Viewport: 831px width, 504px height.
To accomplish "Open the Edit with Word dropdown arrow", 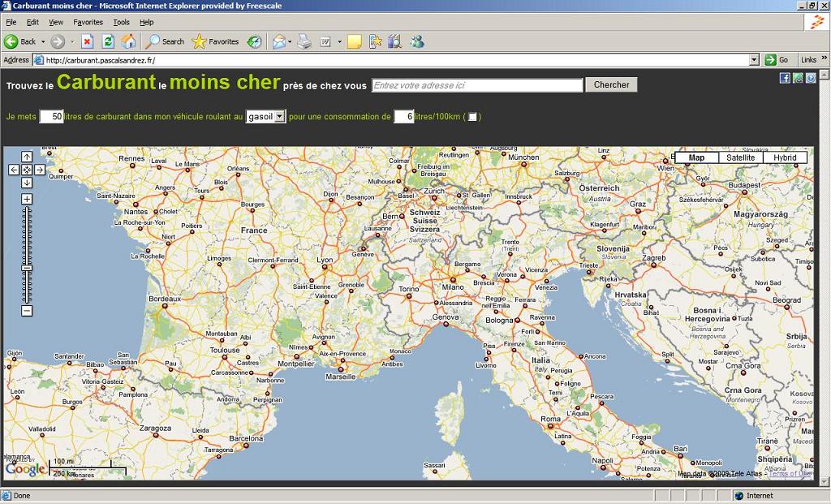I will pos(339,42).
